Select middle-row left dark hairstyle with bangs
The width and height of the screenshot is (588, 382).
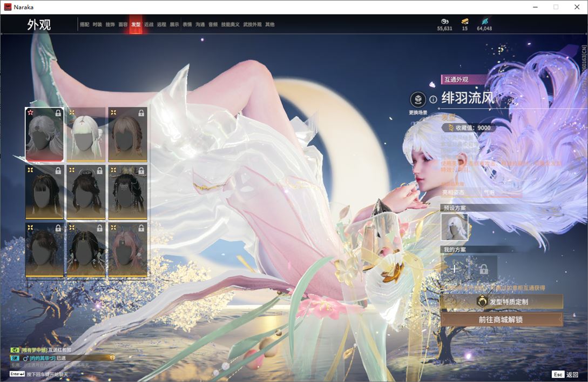click(45, 192)
